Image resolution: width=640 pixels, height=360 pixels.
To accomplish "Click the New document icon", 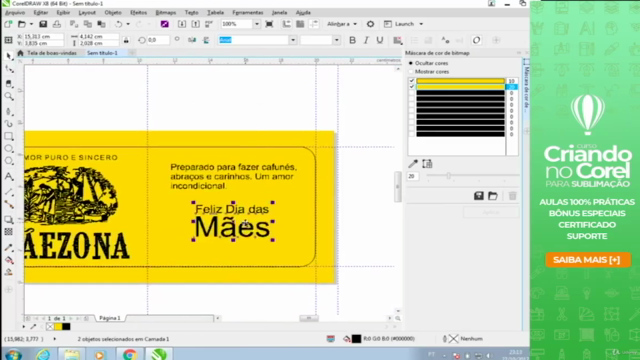I will [x=8, y=24].
